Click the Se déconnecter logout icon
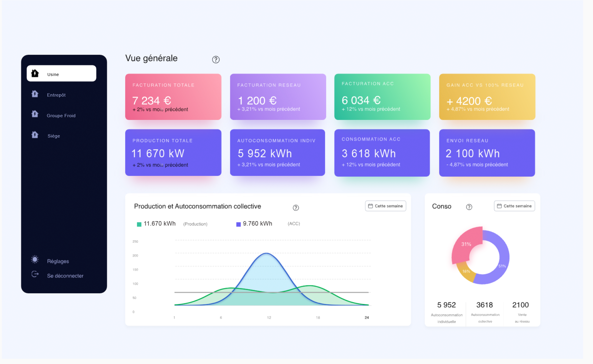This screenshot has width=593, height=364. (35, 274)
